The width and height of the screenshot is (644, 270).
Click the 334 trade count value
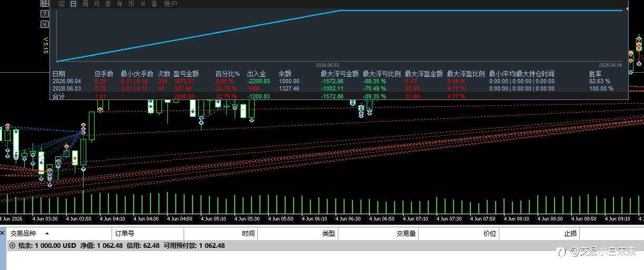[x=163, y=82]
